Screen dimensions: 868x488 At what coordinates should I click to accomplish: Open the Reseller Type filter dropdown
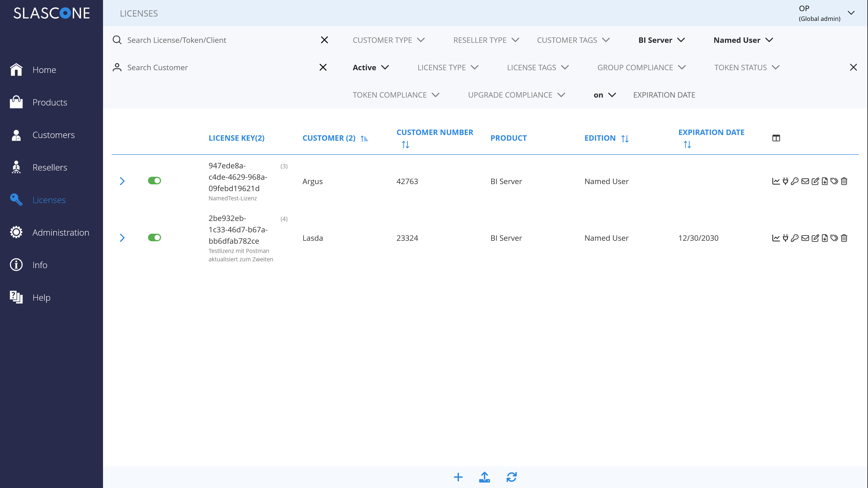(x=486, y=40)
